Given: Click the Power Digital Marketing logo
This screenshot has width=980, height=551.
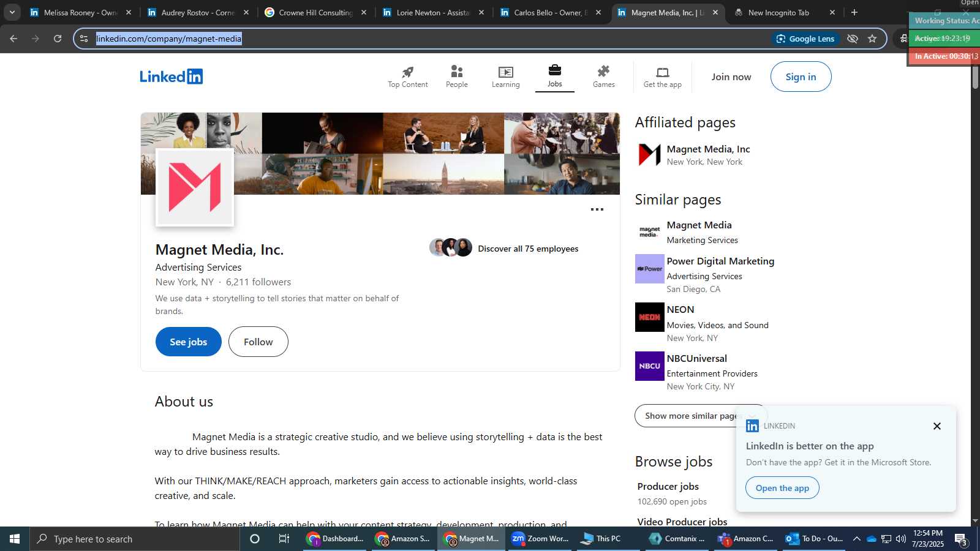Looking at the screenshot, I should click(x=649, y=269).
